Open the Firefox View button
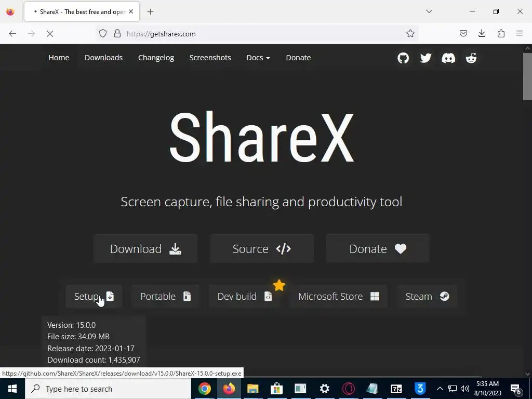This screenshot has height=399, width=532. click(x=10, y=11)
